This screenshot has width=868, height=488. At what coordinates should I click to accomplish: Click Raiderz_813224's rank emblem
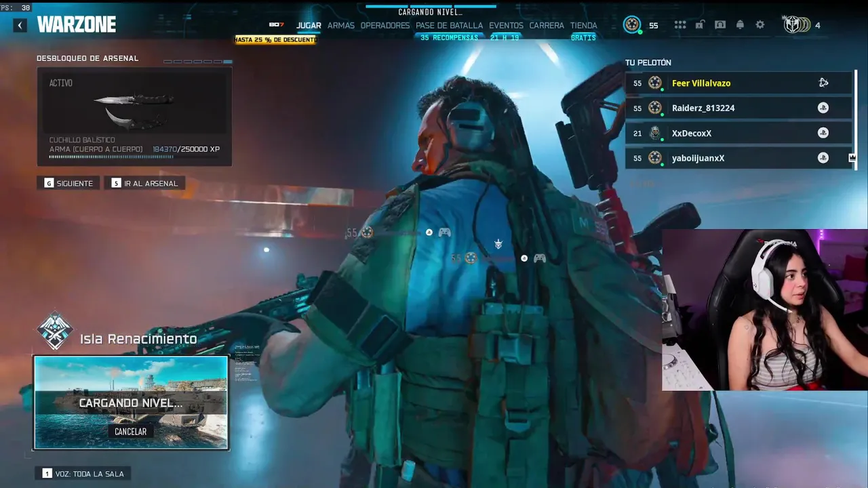tap(655, 108)
